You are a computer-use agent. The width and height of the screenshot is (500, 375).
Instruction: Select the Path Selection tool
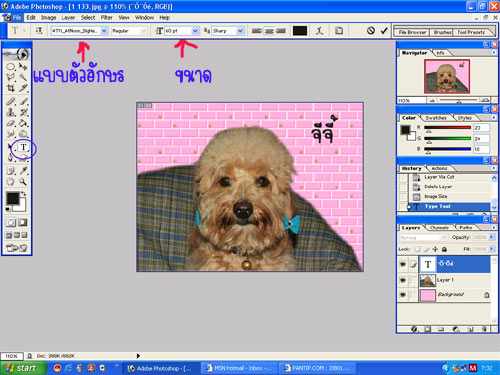coord(11,147)
